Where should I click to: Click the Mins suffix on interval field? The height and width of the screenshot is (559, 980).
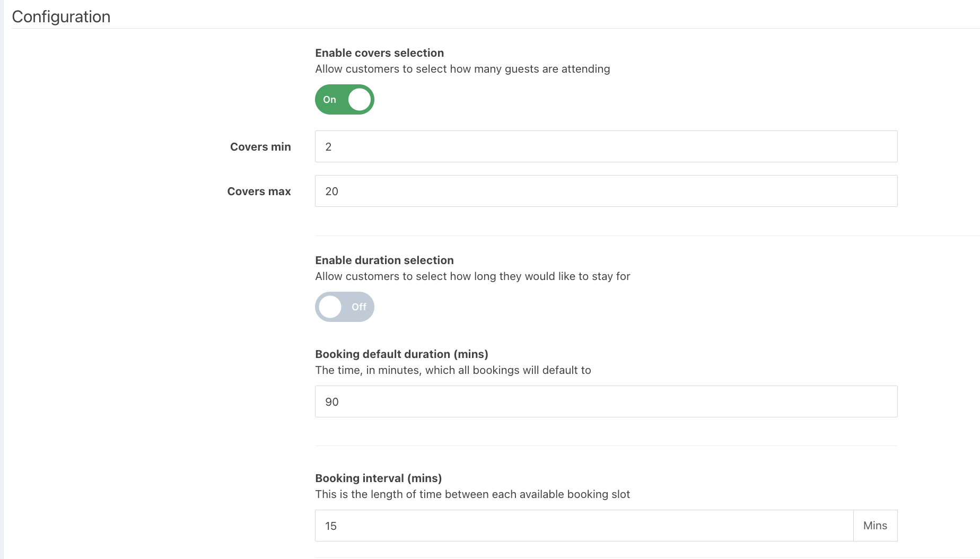pos(875,526)
